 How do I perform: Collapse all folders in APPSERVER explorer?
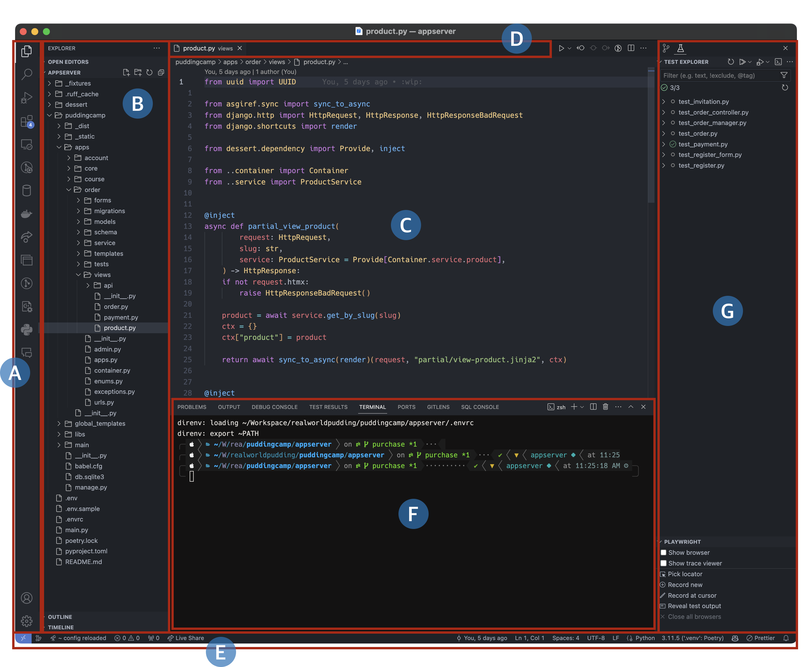click(161, 72)
